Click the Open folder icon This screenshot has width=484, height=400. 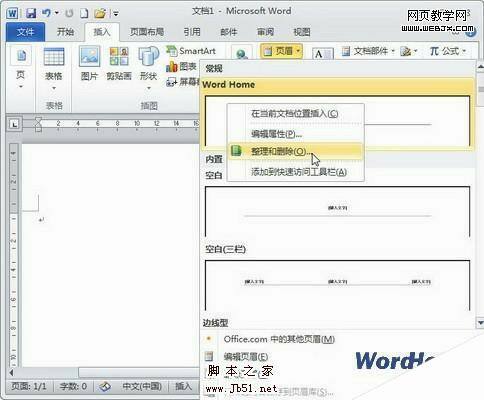pos(100,13)
